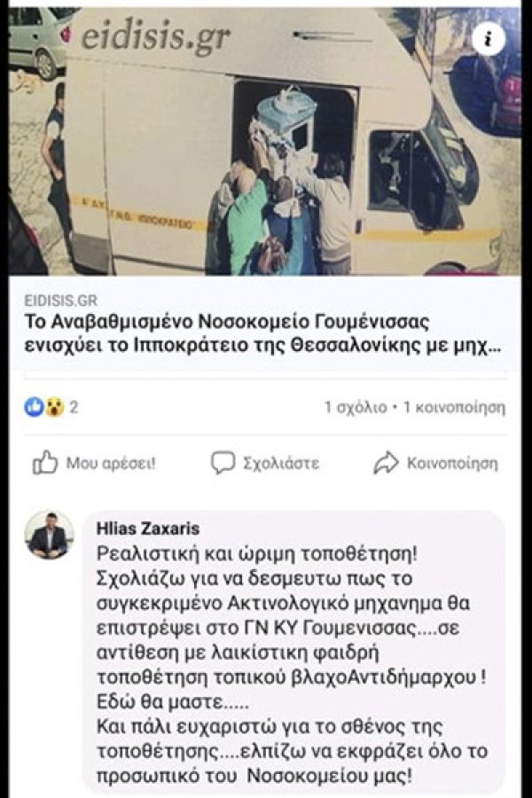Open the reactions count showing 2
532x798 pixels.
[x=74, y=407]
